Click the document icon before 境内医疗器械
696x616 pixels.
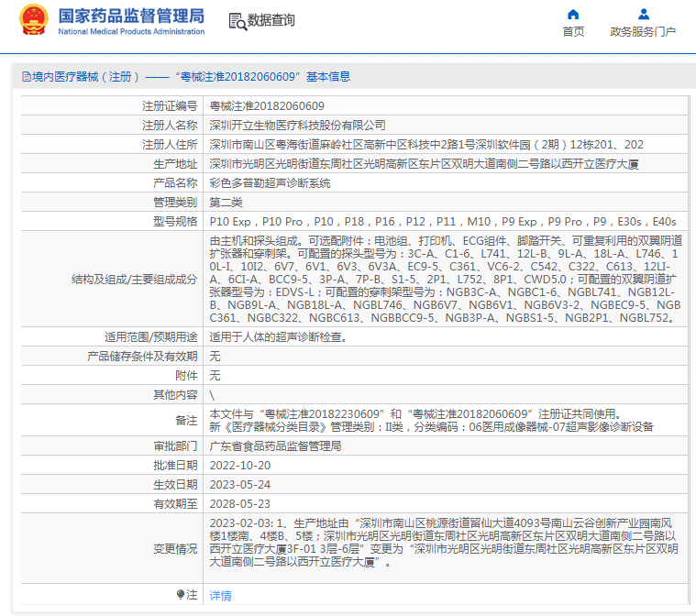(27, 77)
